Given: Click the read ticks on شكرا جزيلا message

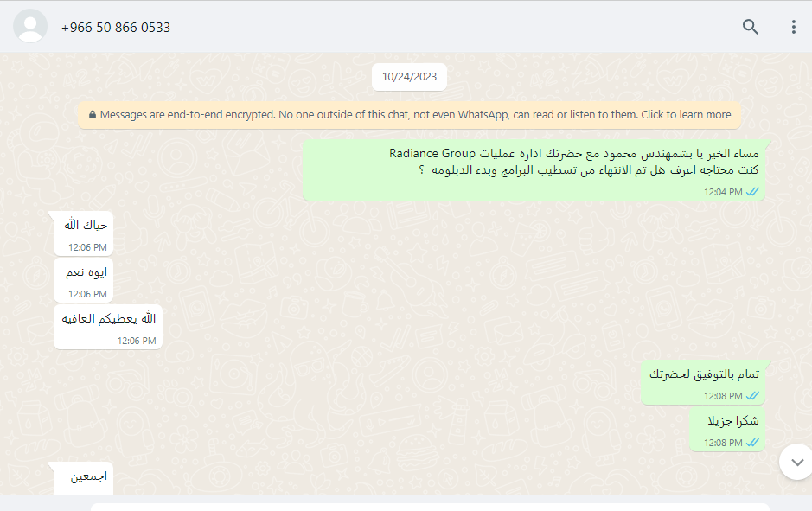Looking at the screenshot, I should click(x=752, y=443).
